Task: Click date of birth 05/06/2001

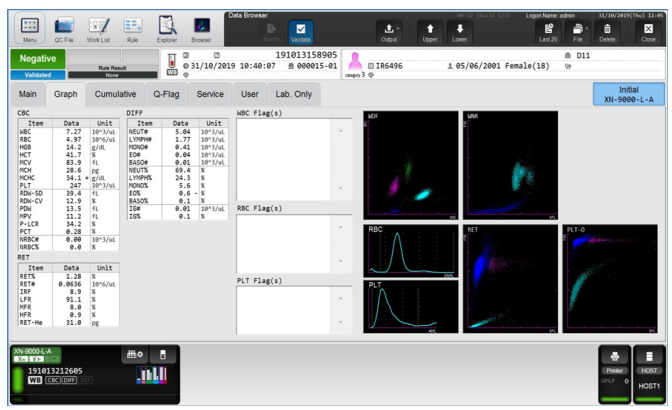Action: coord(478,66)
